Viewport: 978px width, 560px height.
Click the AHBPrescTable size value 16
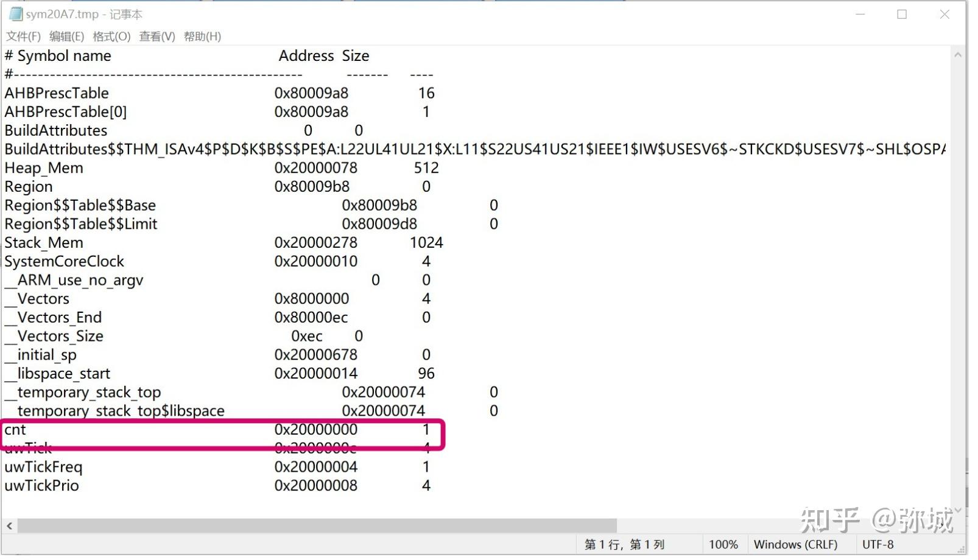[x=426, y=93]
